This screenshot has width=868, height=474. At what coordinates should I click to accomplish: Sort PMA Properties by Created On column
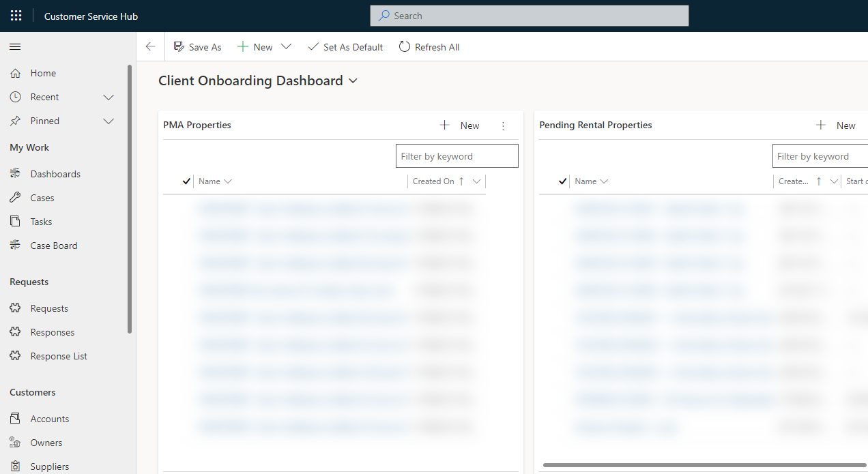coord(433,181)
